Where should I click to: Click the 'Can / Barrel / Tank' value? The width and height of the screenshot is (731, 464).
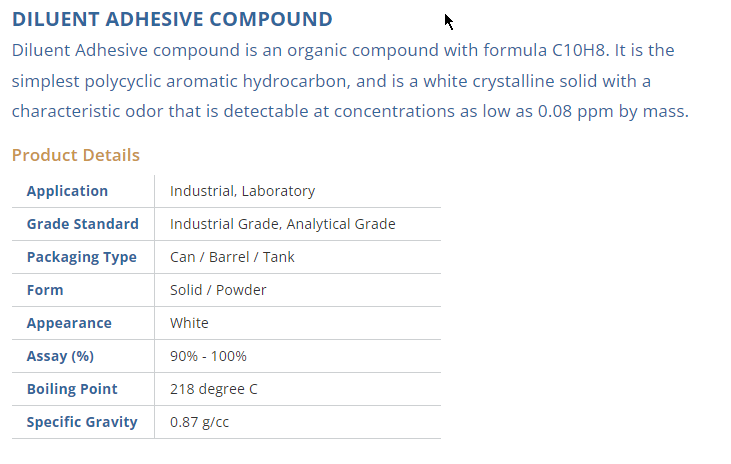tap(232, 257)
